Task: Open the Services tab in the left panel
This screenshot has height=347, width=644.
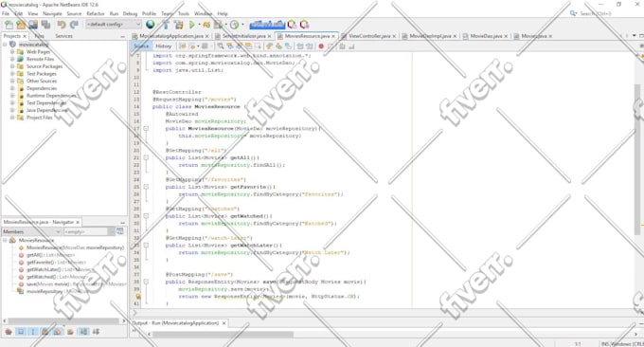Action: tap(63, 36)
